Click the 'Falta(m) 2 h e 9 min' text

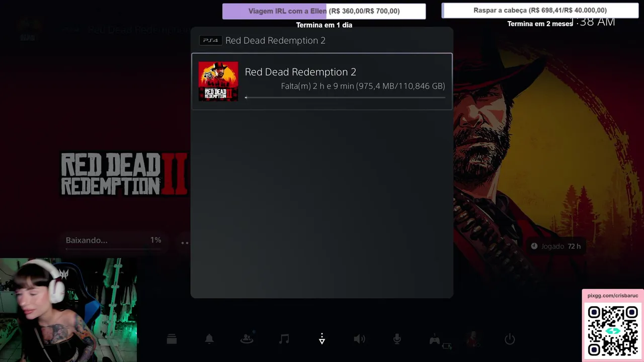317,86
